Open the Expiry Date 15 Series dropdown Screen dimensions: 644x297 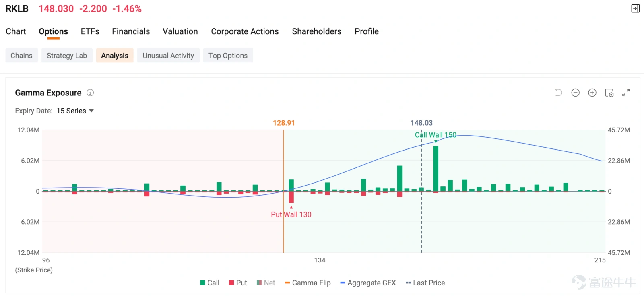pyautogui.click(x=75, y=111)
